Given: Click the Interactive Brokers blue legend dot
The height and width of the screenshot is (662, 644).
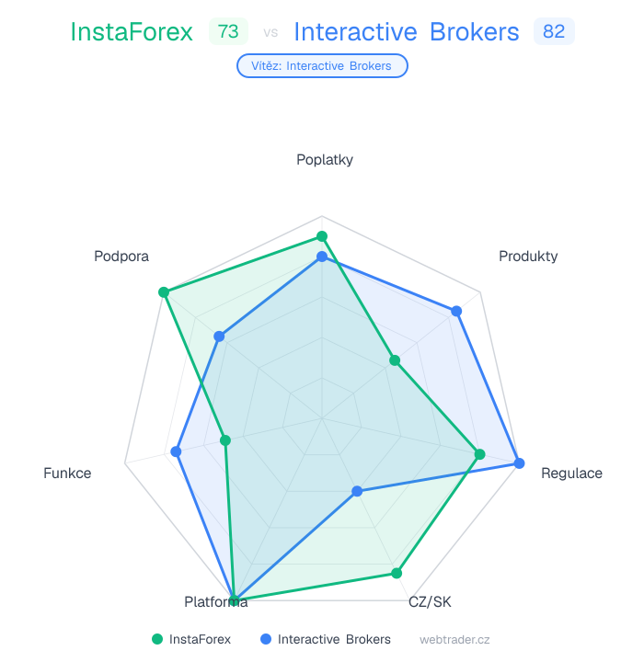Looking at the screenshot, I should 266,639.
